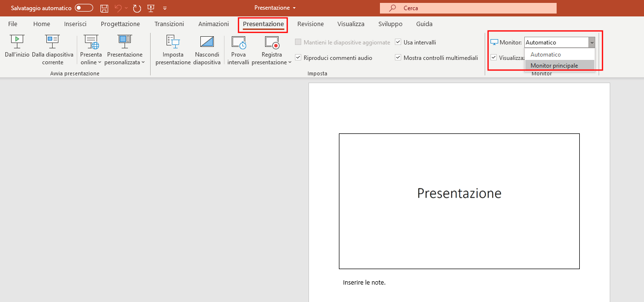Click Nascondi diapositiva icon
The width and height of the screenshot is (644, 302).
207,42
